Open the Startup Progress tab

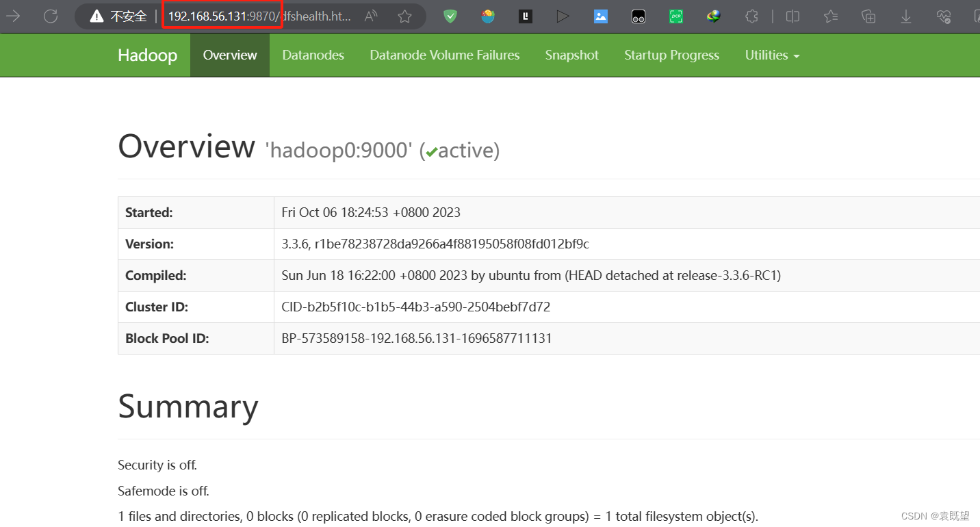tap(671, 55)
